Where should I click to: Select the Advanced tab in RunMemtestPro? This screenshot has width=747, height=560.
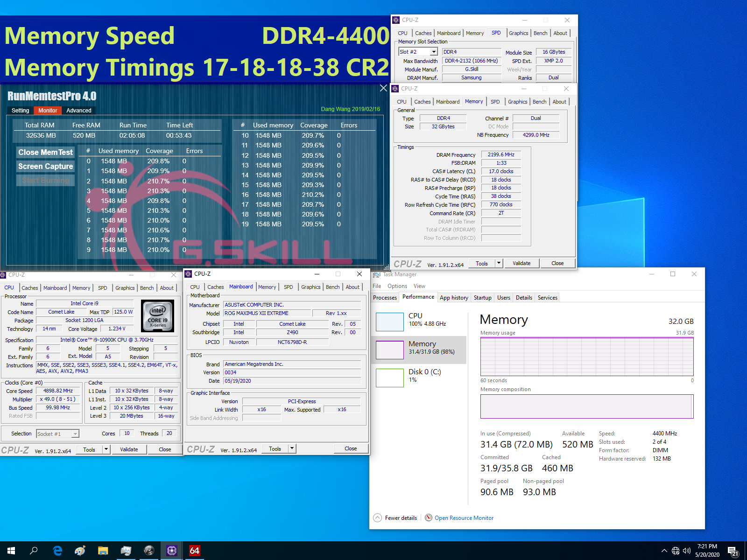(x=78, y=110)
